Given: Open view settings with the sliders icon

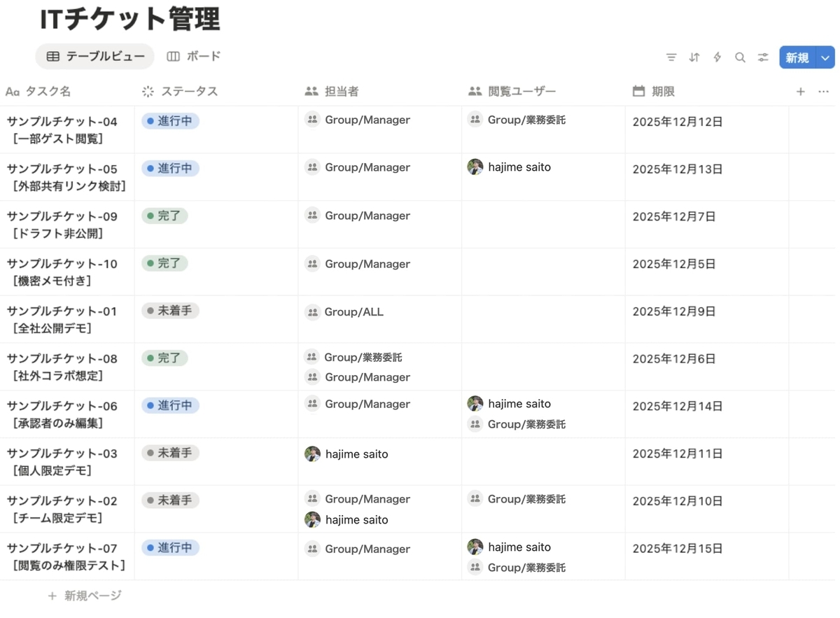Looking at the screenshot, I should pos(762,57).
